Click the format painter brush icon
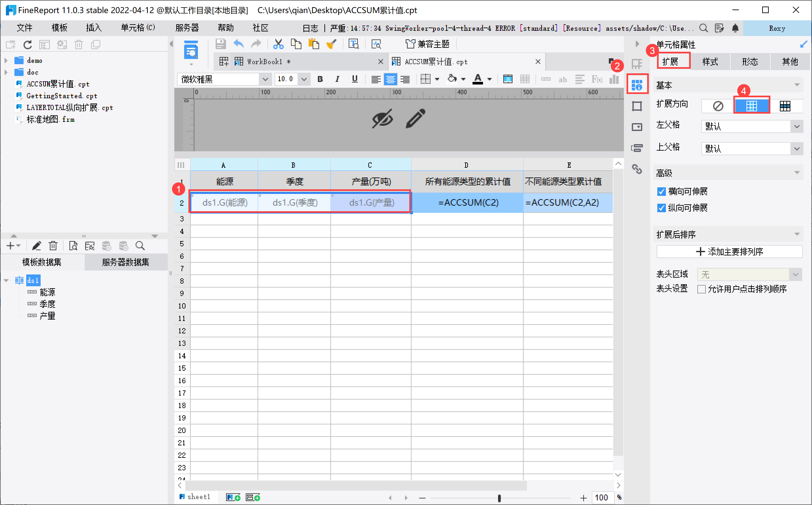Screen dimensions: 812x505 (x=331, y=44)
